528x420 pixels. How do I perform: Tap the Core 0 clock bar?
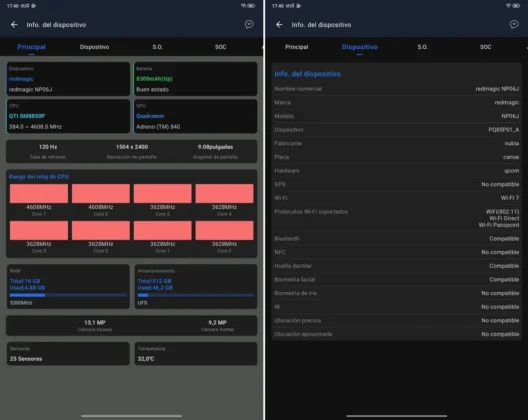click(224, 230)
